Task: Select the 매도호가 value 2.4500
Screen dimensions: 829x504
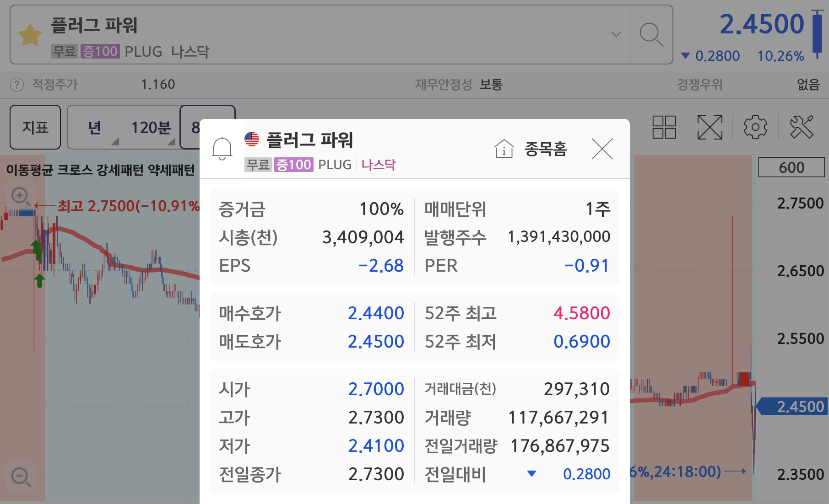Action: coord(376,342)
